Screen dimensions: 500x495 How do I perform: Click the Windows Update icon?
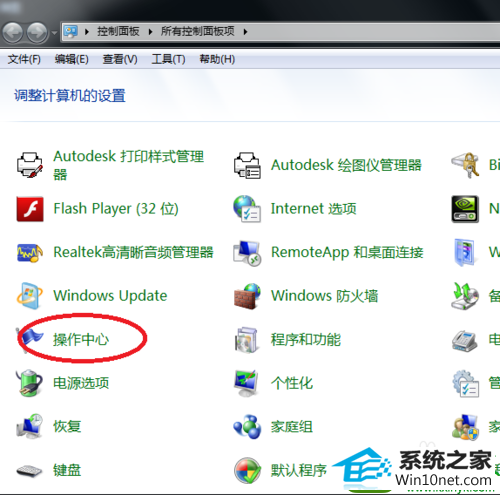click(x=29, y=296)
